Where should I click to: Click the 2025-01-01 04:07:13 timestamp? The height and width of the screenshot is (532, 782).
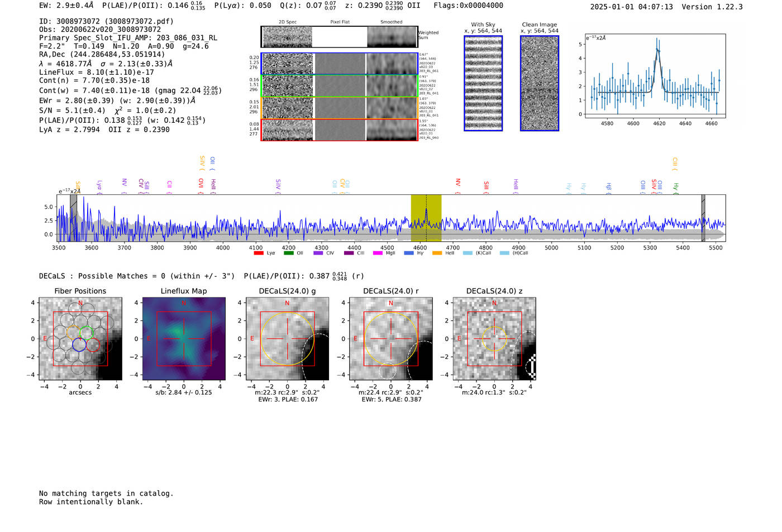tap(632, 7)
